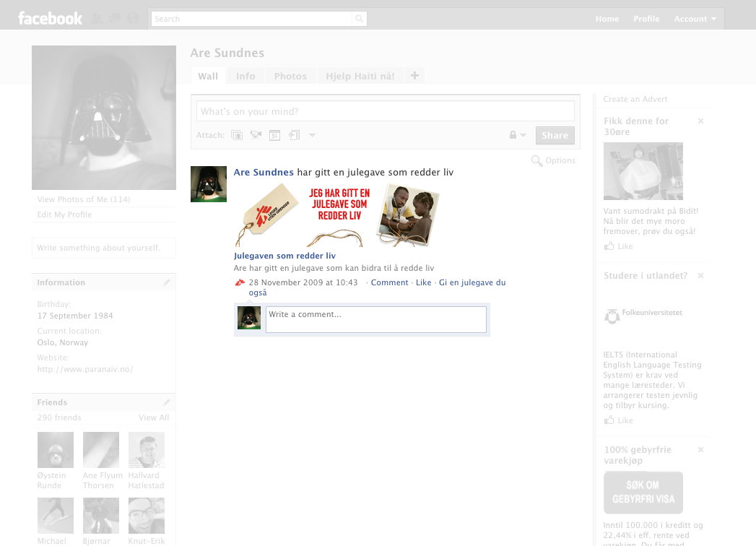Screen dimensions: 756x546
Task: Switch to the Wall tab
Action: pos(208,76)
